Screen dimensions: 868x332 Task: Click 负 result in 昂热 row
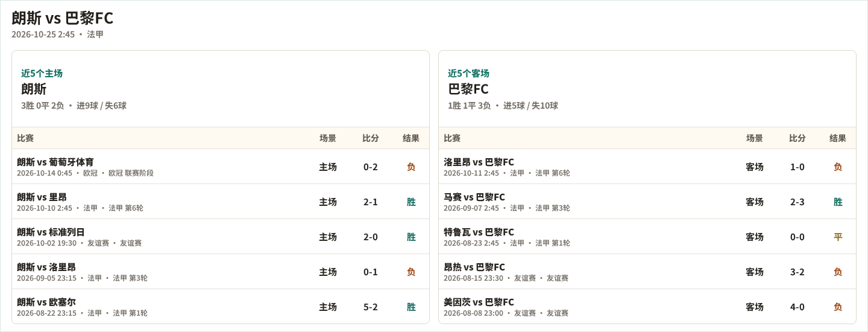coord(838,272)
